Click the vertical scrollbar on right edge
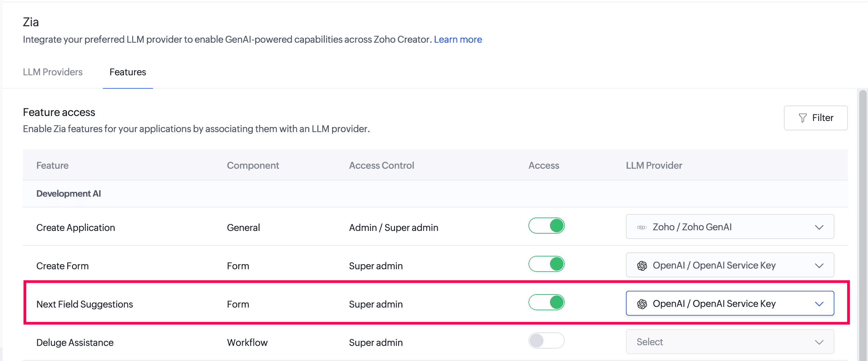The width and height of the screenshot is (868, 361). pyautogui.click(x=863, y=224)
